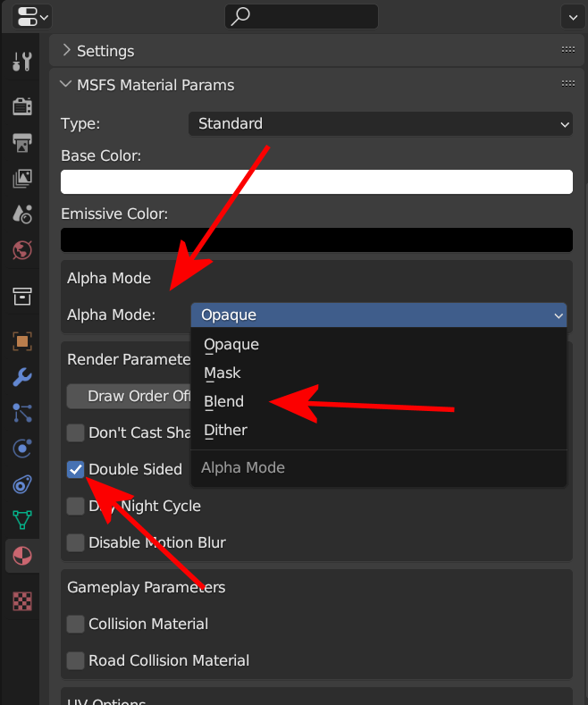The height and width of the screenshot is (705, 588).
Task: Open the Output properties printer icon
Action: coord(22,143)
